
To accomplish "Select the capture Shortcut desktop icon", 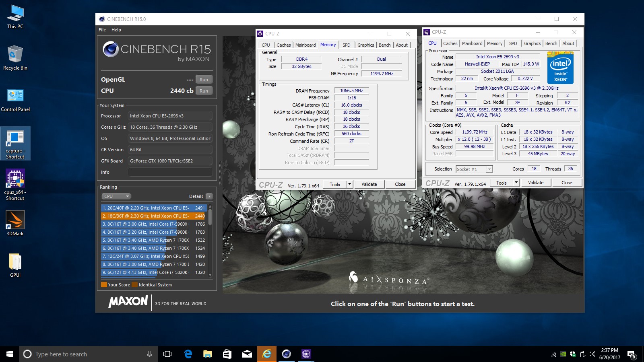I will click(x=15, y=144).
